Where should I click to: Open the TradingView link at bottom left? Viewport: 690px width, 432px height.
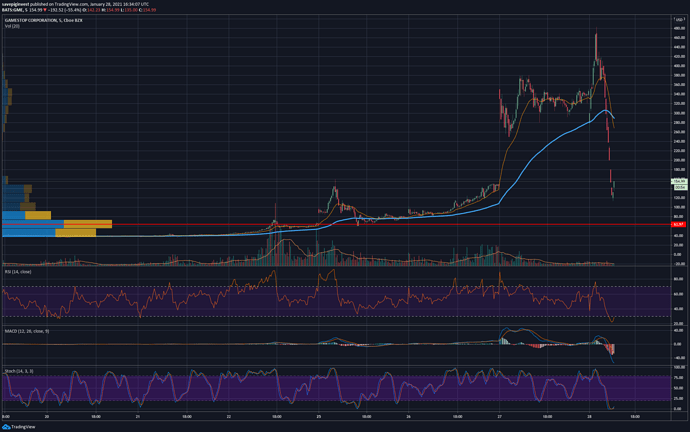tap(23, 427)
